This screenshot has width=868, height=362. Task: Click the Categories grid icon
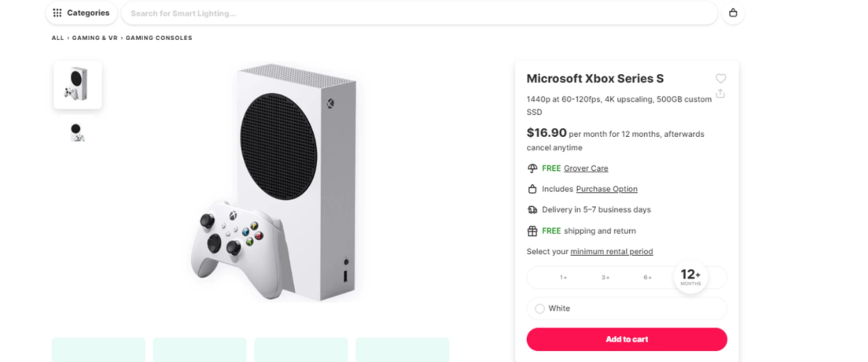(57, 13)
